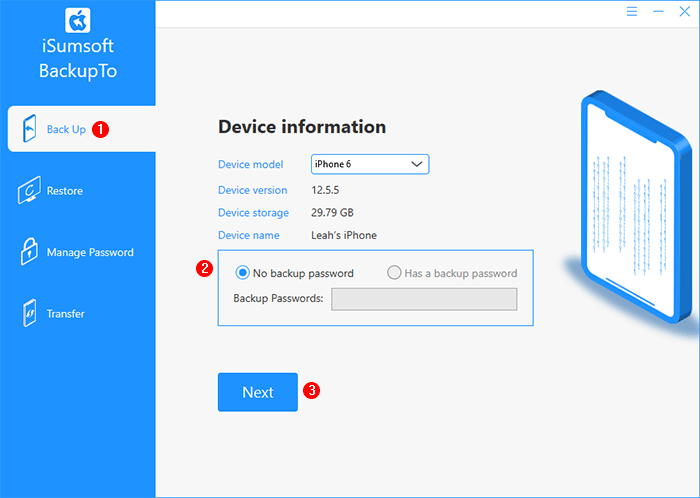Image resolution: width=700 pixels, height=498 pixels.
Task: Switch to the Restore section
Action: pyautogui.click(x=78, y=191)
